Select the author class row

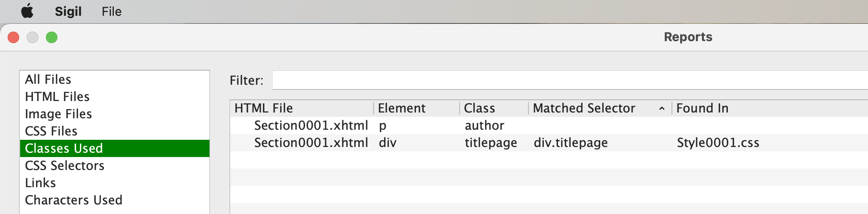tap(484, 125)
